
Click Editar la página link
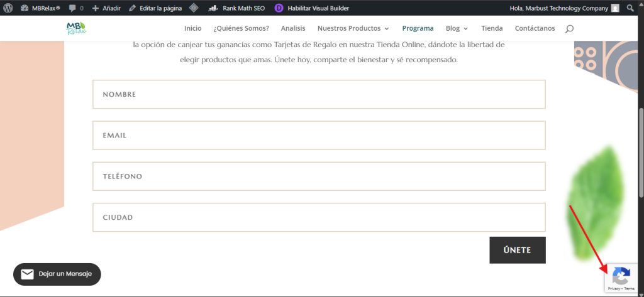point(160,8)
